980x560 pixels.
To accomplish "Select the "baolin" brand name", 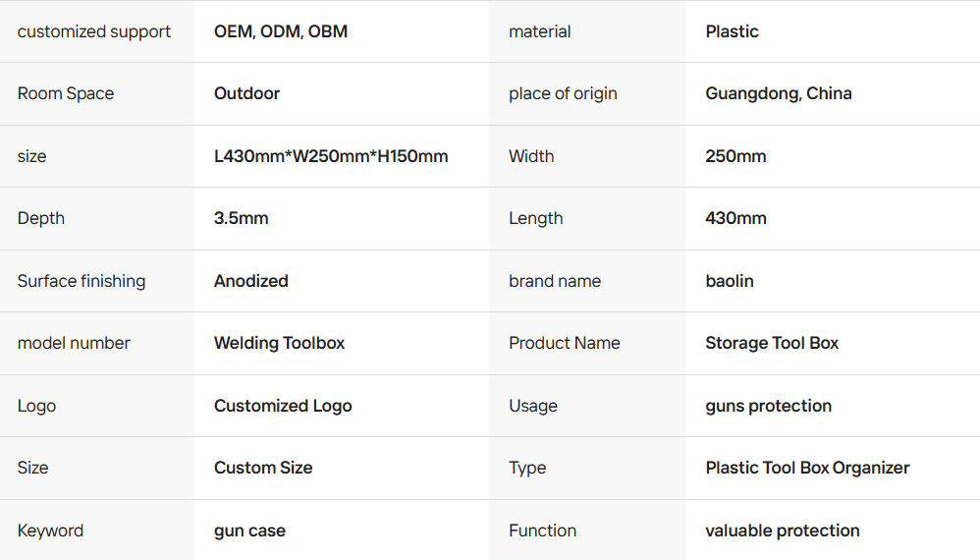I will point(729,281).
